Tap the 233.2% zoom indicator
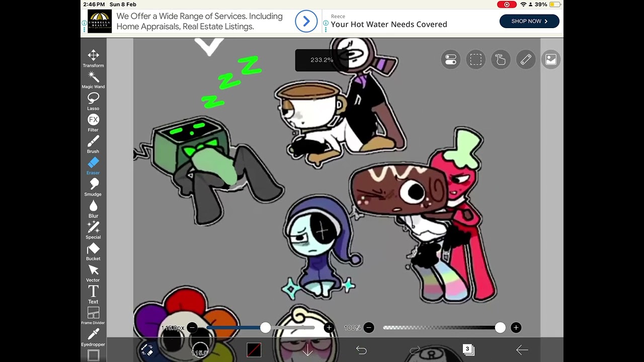The width and height of the screenshot is (644, 362). [x=322, y=60]
